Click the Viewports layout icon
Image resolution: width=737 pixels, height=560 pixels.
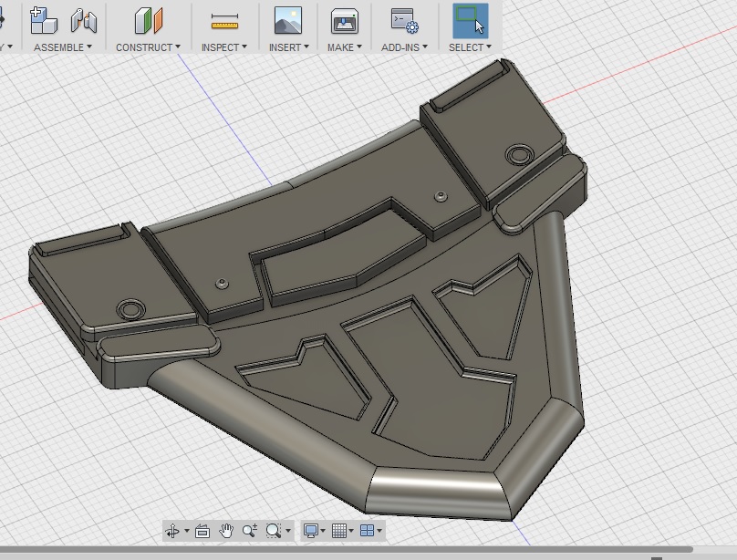click(x=367, y=531)
